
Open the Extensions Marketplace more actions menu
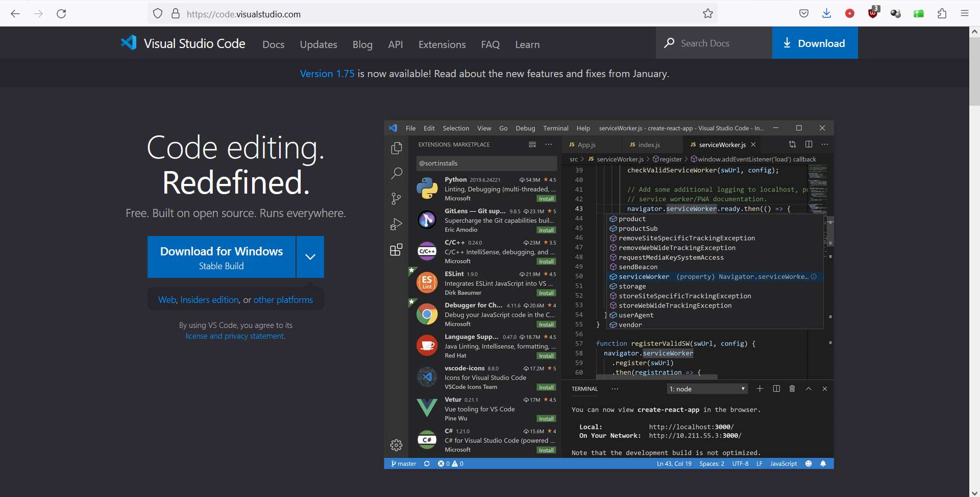point(549,145)
